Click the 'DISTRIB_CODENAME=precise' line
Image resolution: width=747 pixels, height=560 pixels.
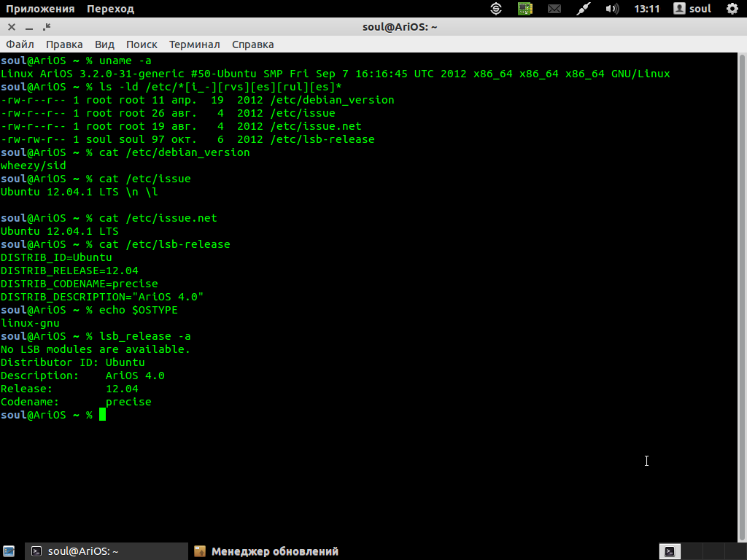(79, 284)
